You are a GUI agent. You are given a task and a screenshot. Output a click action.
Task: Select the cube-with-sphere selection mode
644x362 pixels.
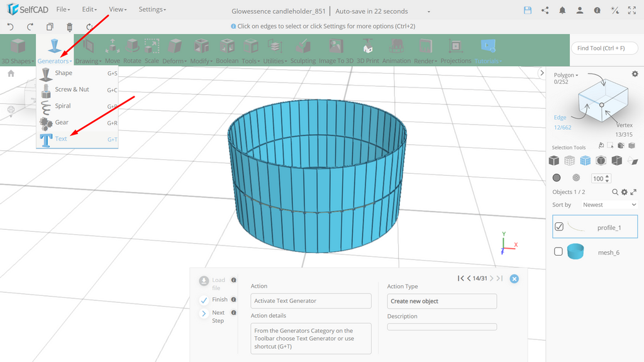pyautogui.click(x=601, y=161)
